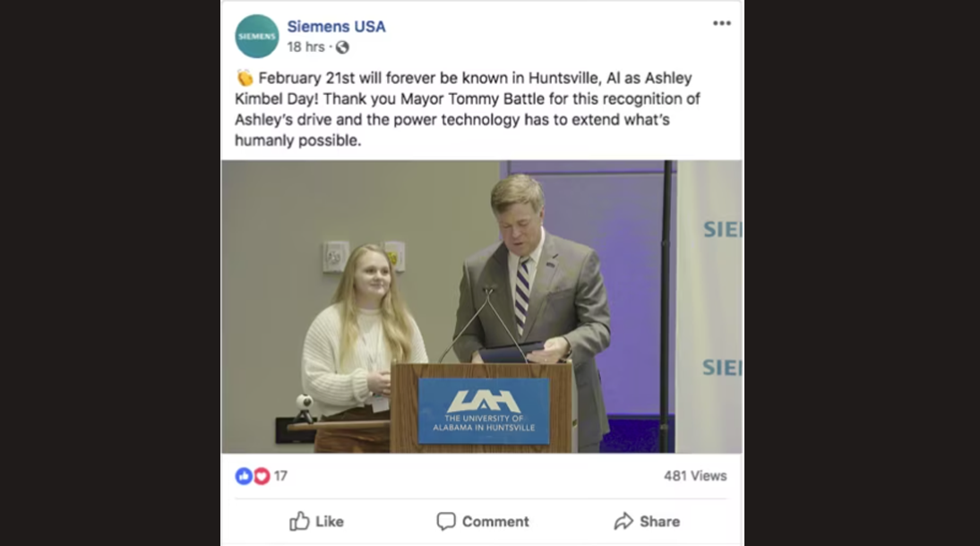Open the 18 hrs timestamp link
980x546 pixels.
click(305, 47)
